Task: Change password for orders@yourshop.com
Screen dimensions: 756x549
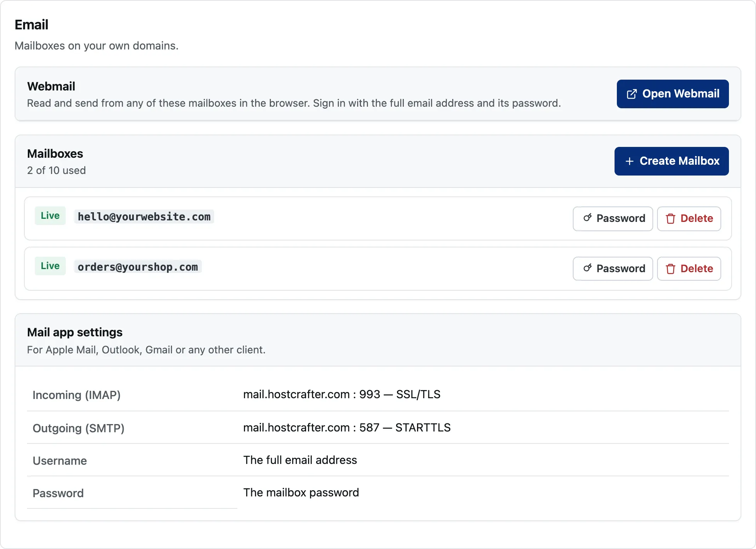Action: click(x=613, y=269)
